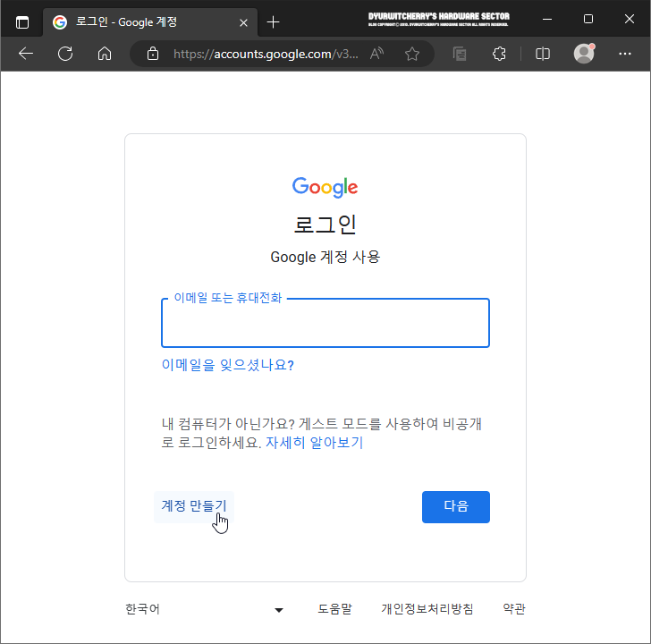
Task: Maximize the browser window
Action: [x=588, y=19]
